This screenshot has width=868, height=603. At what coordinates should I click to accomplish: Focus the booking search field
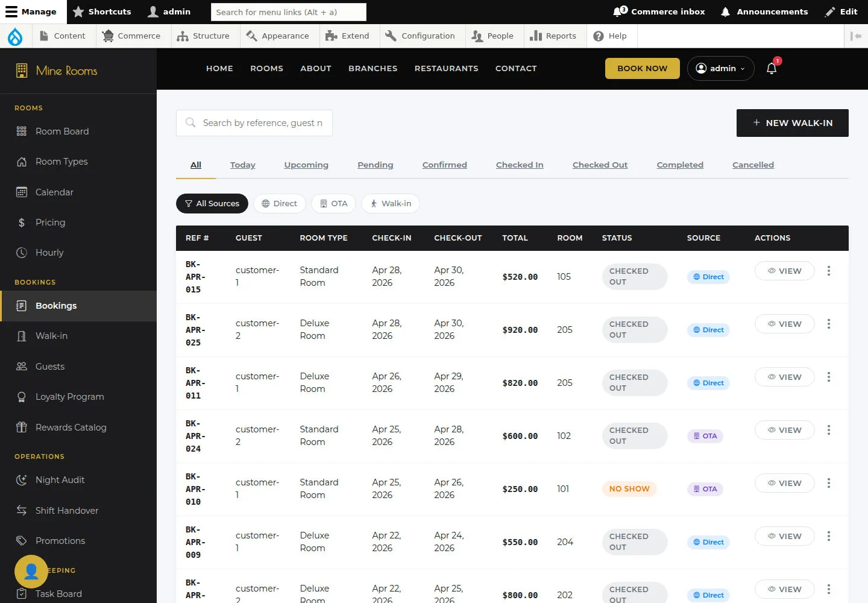click(x=254, y=123)
